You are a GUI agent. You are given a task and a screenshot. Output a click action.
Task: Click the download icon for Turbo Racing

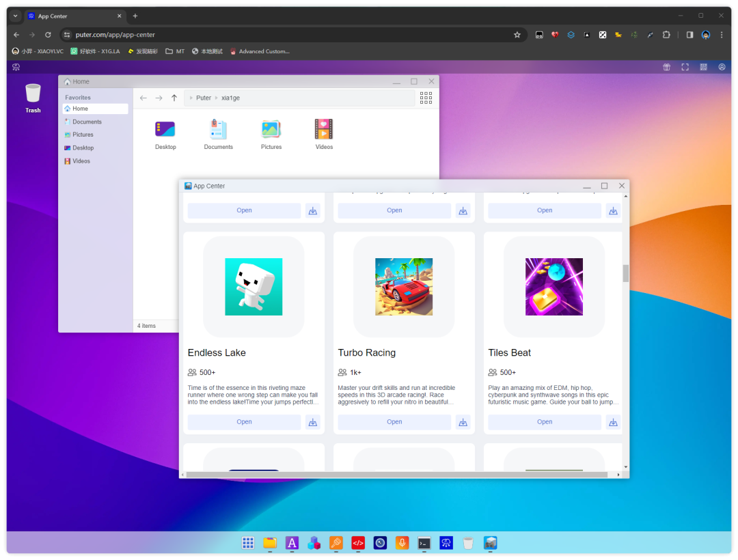(463, 422)
